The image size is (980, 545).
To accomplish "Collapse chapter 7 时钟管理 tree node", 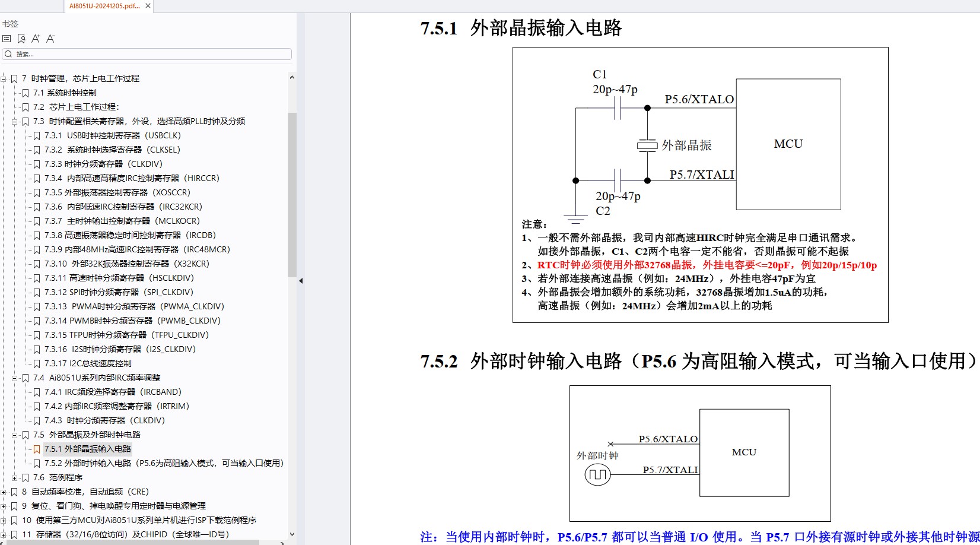I will coord(4,78).
